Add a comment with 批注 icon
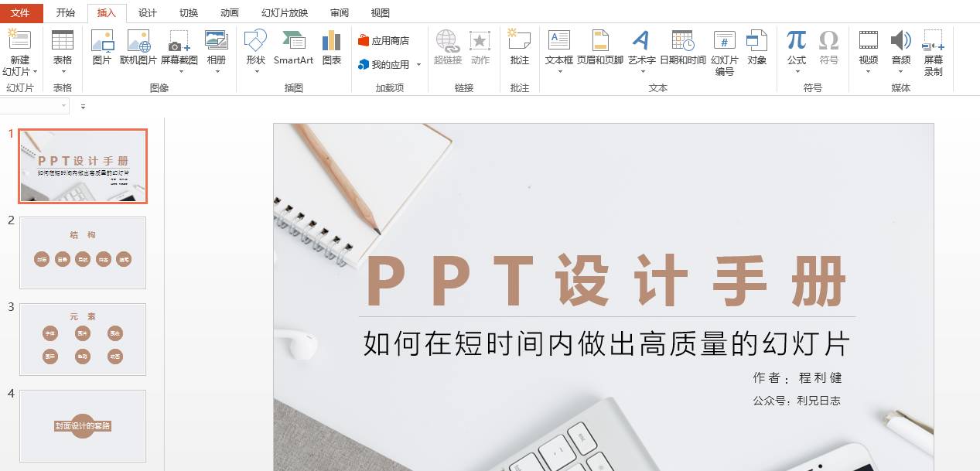 tap(519, 39)
